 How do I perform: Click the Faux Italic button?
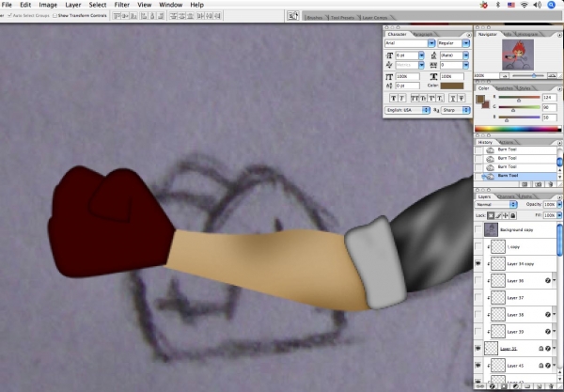pyautogui.click(x=401, y=98)
